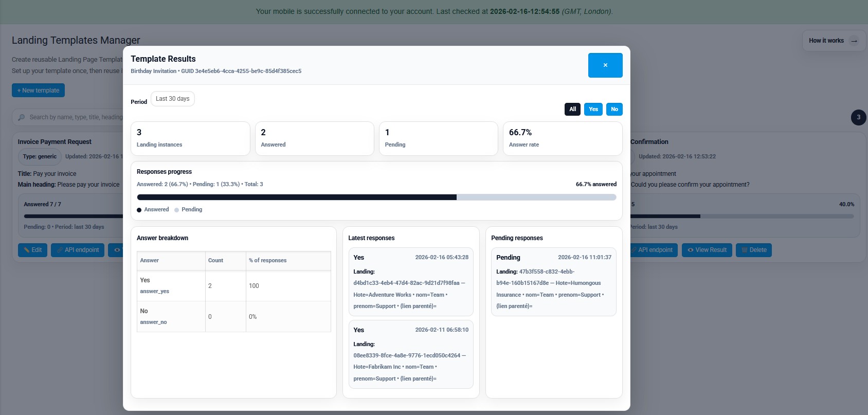Delete the Confirmation template
Viewport: 868px width, 415px height.
pyautogui.click(x=754, y=250)
